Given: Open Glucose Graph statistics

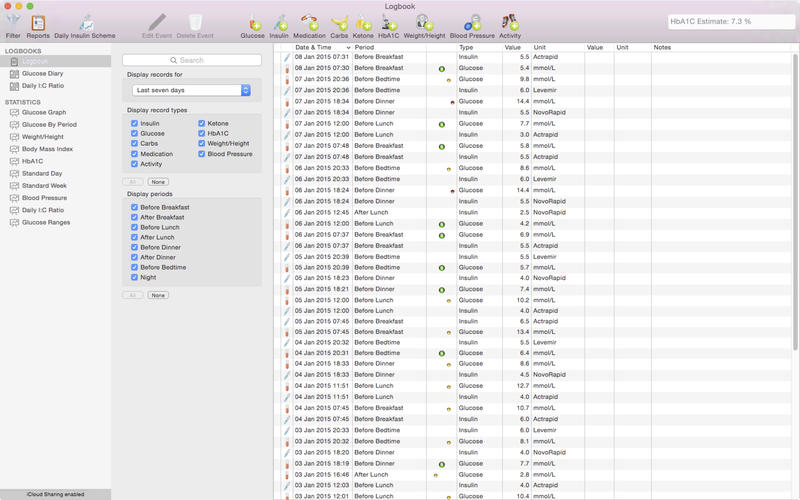Looking at the screenshot, I should 43,112.
